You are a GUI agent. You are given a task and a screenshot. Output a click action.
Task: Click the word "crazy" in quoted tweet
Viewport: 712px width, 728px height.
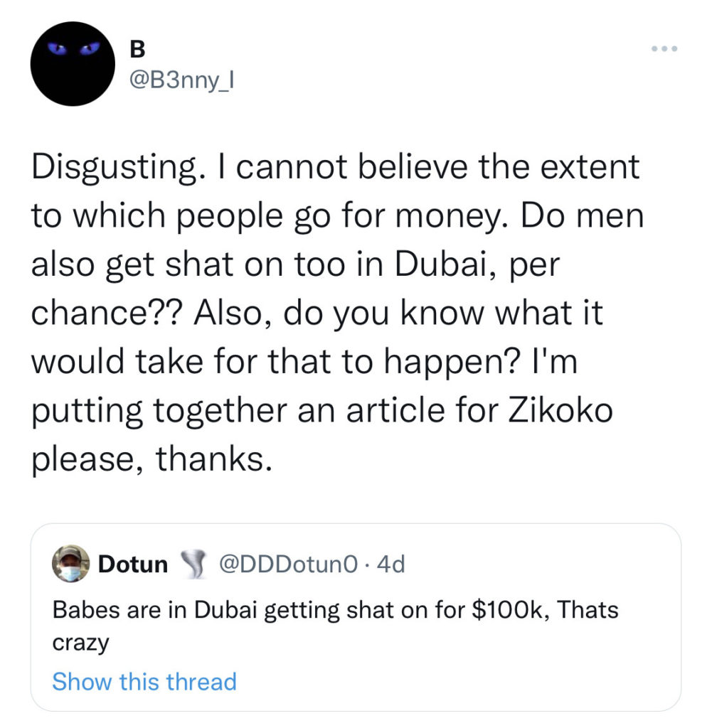[80, 643]
